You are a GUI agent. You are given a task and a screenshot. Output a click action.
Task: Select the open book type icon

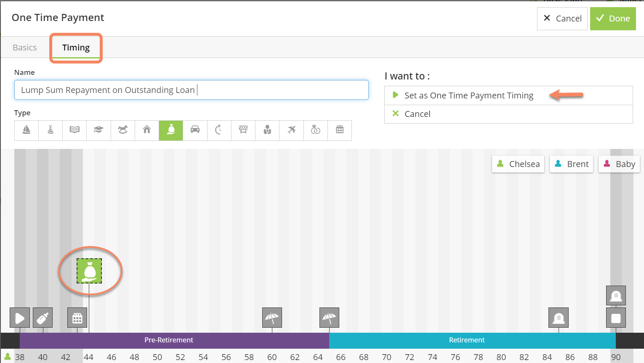pos(75,130)
